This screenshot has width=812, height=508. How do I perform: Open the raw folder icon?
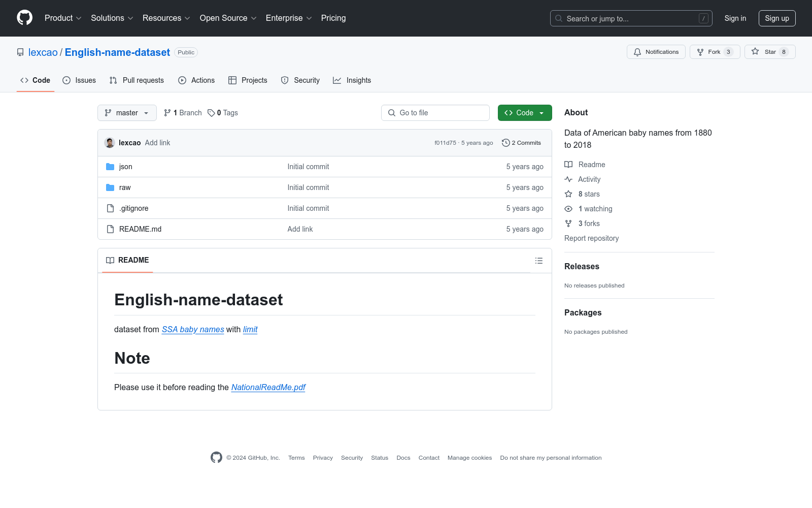point(110,187)
